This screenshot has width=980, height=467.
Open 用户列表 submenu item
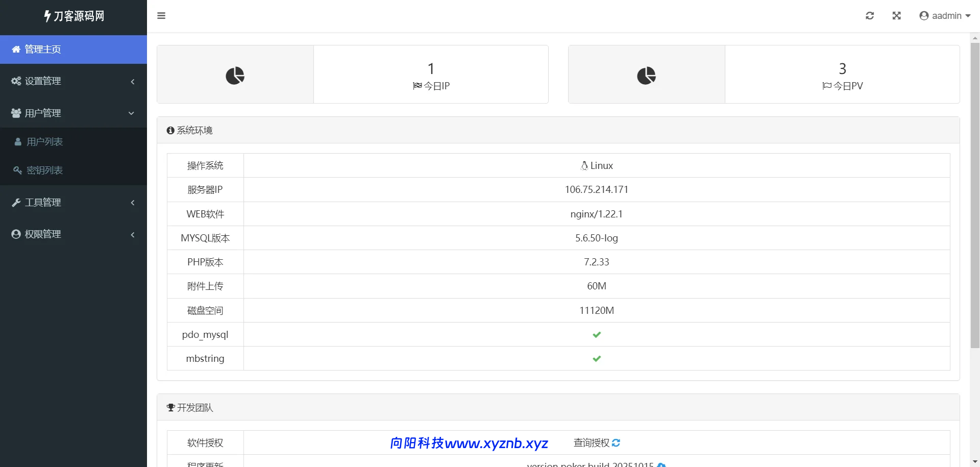click(x=44, y=142)
